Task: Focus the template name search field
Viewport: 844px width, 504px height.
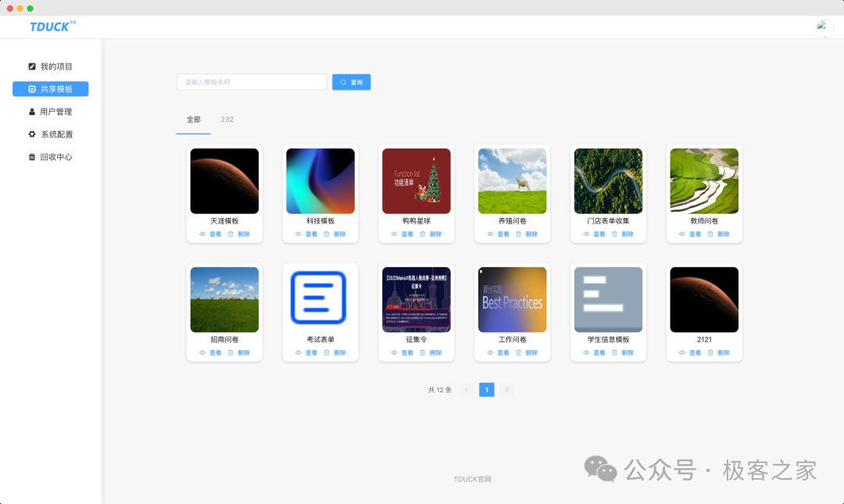Action: 252,82
